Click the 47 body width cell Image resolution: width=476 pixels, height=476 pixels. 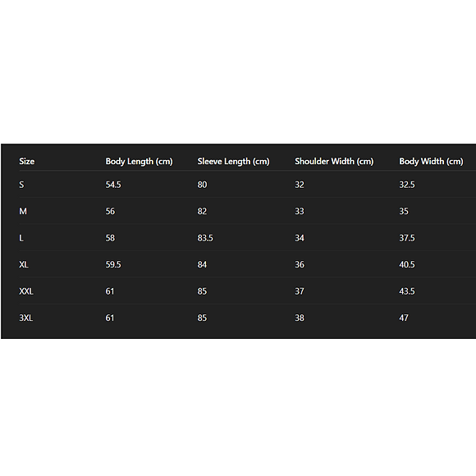tap(404, 318)
